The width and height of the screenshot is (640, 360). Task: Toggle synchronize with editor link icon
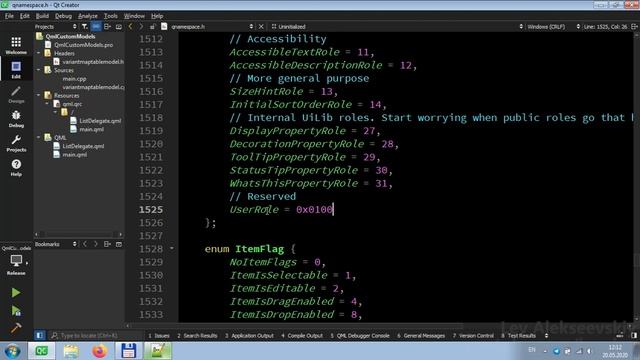[x=96, y=27]
